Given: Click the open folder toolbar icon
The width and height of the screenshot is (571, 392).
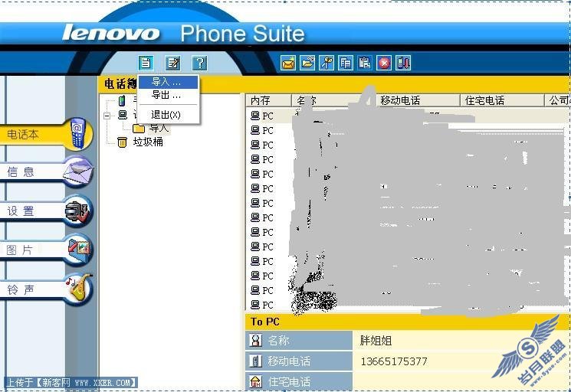Looking at the screenshot, I should [307, 63].
